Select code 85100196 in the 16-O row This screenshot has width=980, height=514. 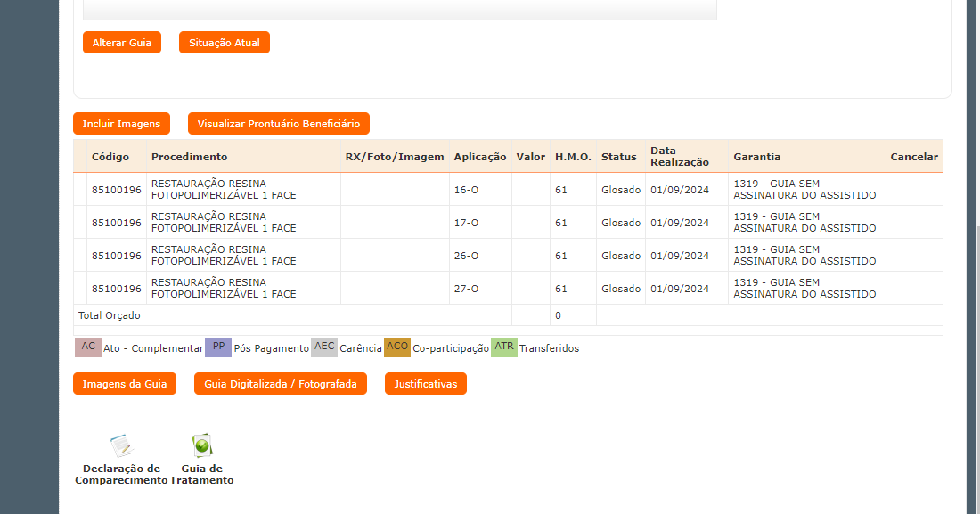[x=116, y=190]
